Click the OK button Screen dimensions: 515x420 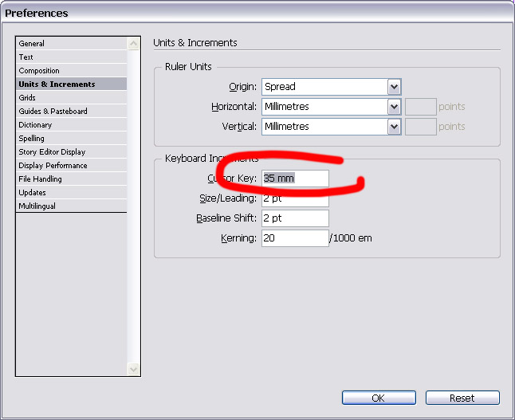(379, 398)
